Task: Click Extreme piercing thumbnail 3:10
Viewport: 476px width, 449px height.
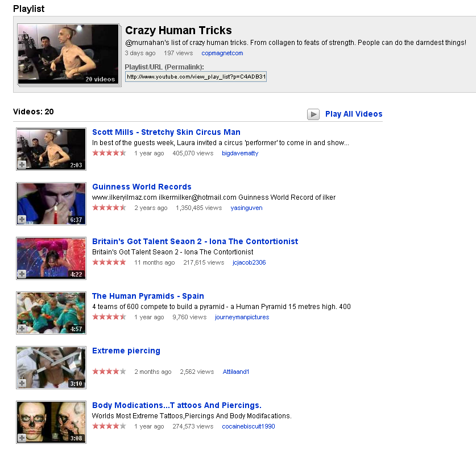Action: (51, 368)
